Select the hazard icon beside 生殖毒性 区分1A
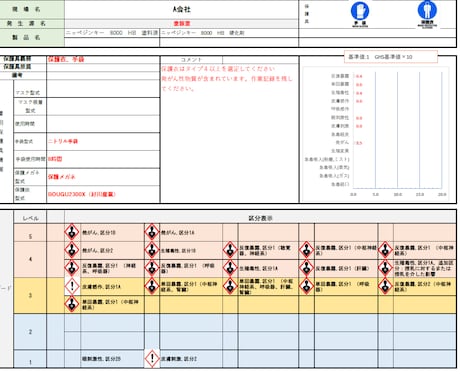This screenshot has width=460, height=380. click(230, 268)
